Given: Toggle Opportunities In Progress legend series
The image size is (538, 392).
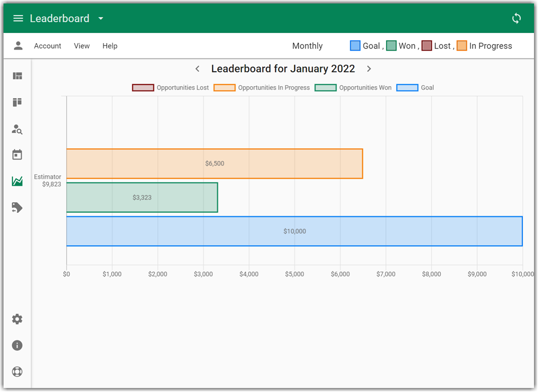Looking at the screenshot, I should 261,88.
